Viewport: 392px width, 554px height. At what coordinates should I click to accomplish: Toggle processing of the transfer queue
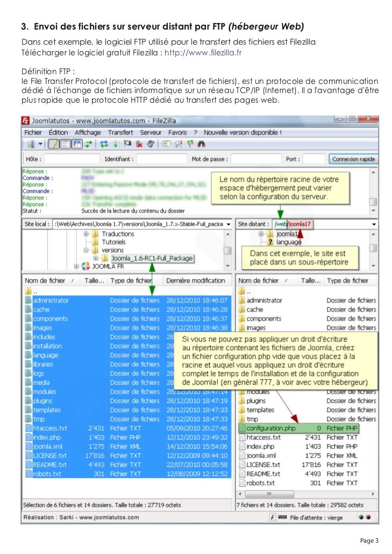[116, 144]
